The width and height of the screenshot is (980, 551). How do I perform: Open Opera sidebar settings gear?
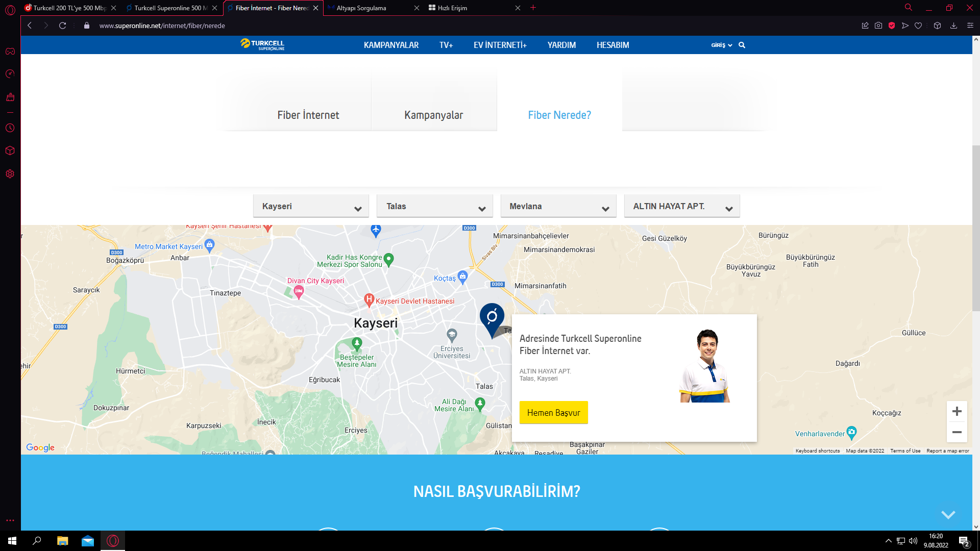tap(10, 174)
